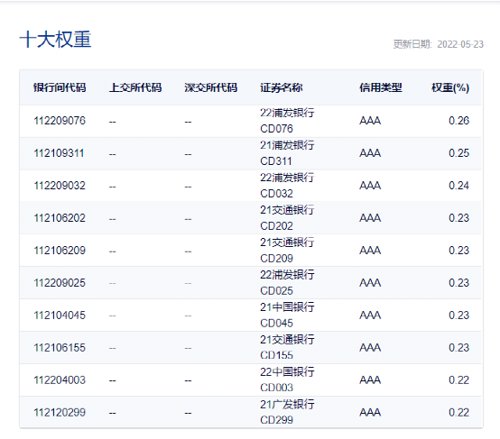The image size is (500, 439).
Task: Click the 信用类型 column header
Action: (x=381, y=88)
